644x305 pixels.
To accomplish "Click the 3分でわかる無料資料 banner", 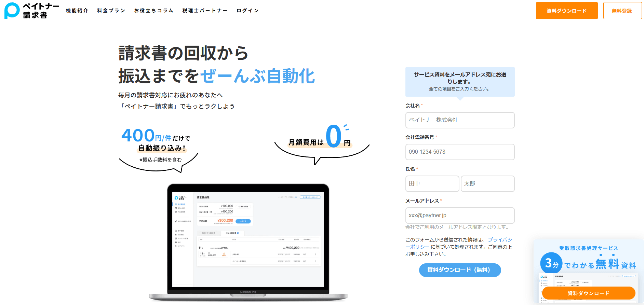I will tap(588, 260).
